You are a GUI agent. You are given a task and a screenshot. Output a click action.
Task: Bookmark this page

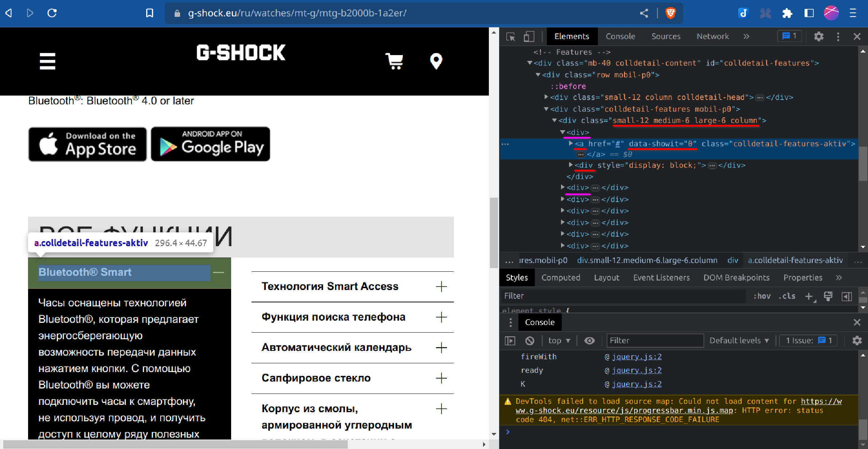149,13
